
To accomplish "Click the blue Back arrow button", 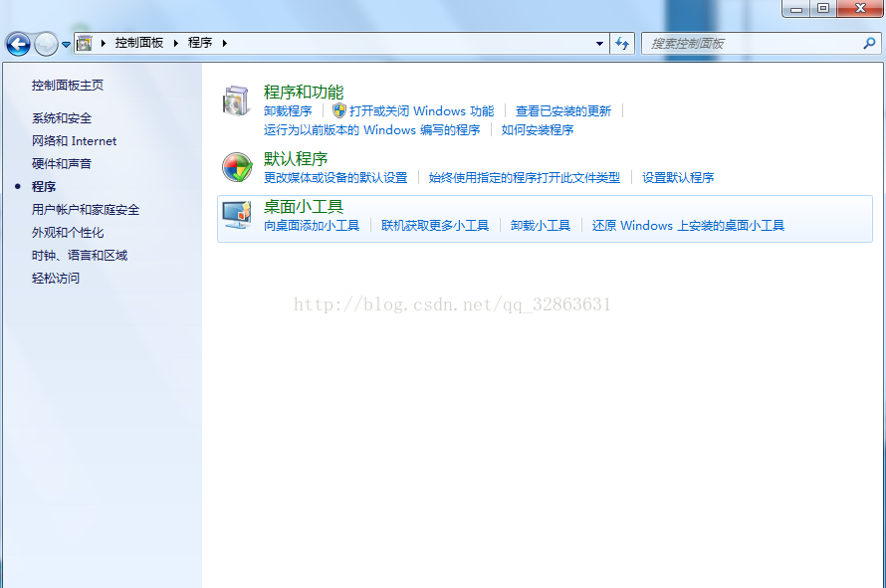I will point(18,44).
